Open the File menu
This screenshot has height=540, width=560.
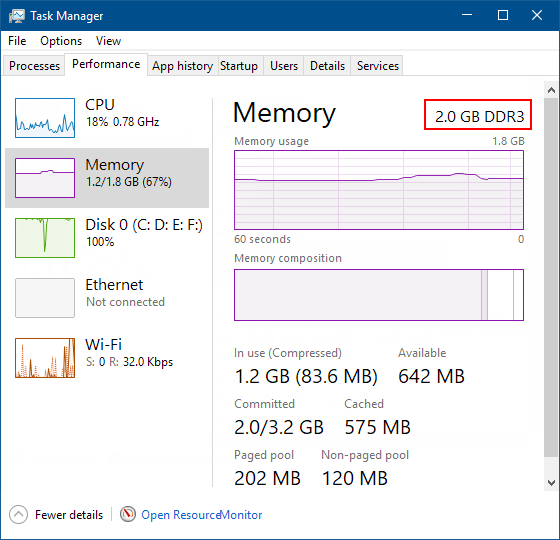point(17,41)
